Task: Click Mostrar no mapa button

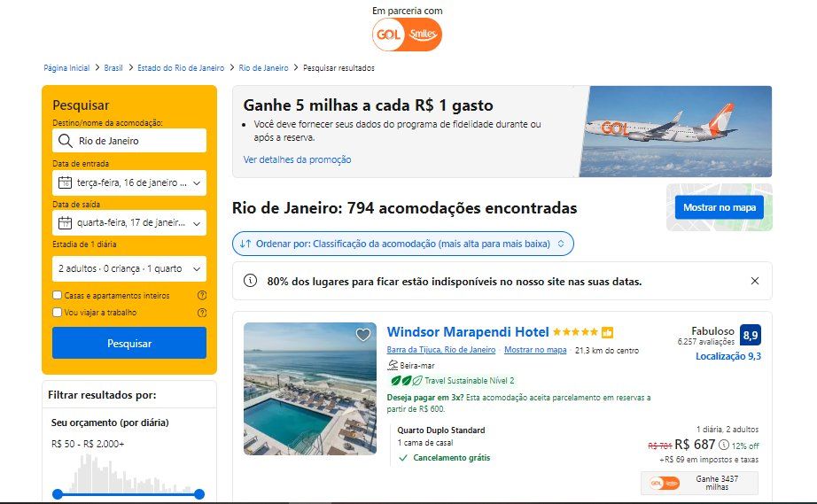Action: click(719, 207)
